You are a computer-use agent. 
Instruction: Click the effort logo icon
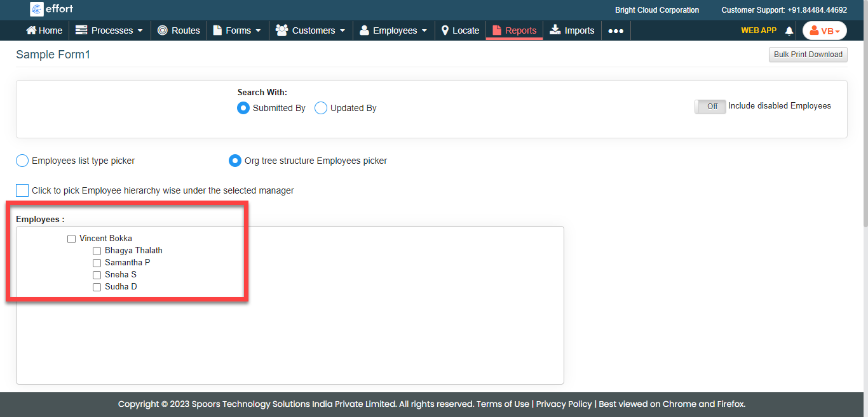coord(37,10)
